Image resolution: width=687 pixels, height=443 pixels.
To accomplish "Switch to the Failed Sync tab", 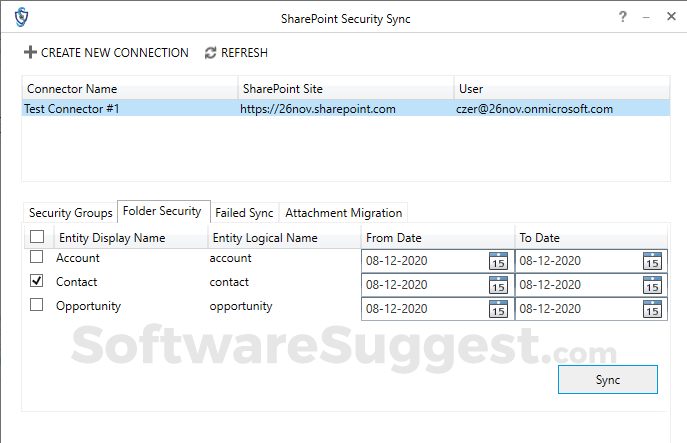I will pos(244,213).
